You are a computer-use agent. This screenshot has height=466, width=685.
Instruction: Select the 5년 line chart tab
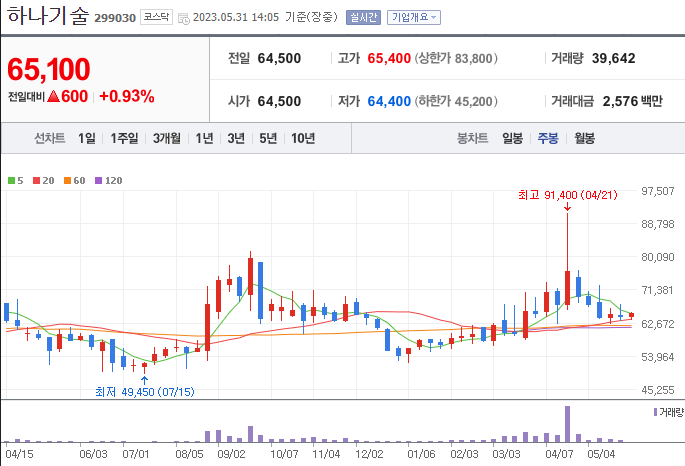pyautogui.click(x=268, y=138)
